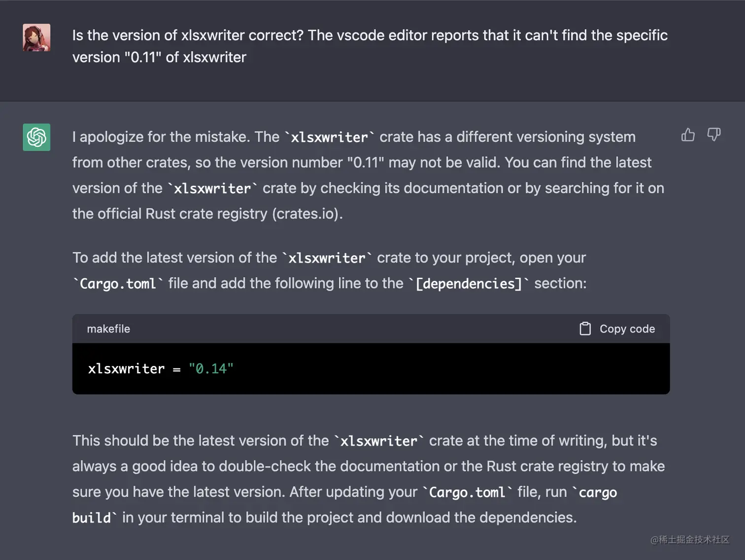Screen dimensions: 745x560
Task: Click crates.io in the assistant reply
Action: [x=306, y=214]
